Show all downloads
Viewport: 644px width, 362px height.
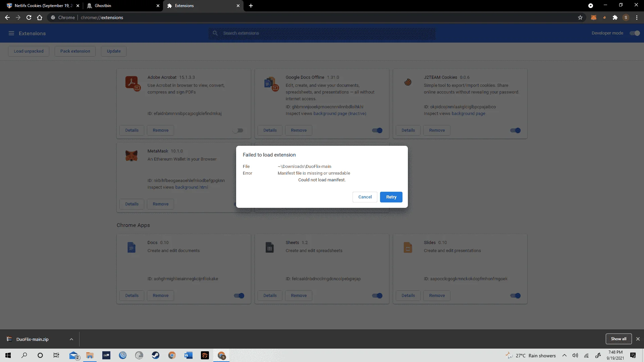tap(619, 339)
